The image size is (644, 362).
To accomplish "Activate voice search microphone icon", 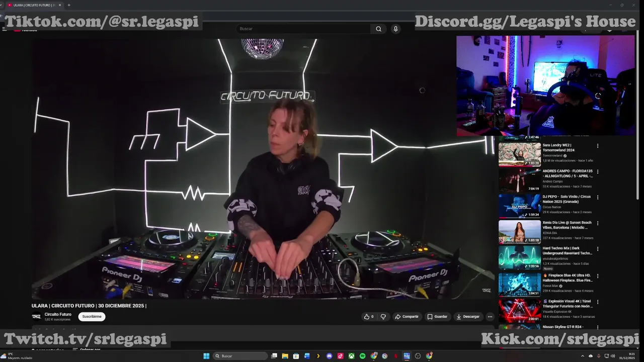I will point(395,29).
